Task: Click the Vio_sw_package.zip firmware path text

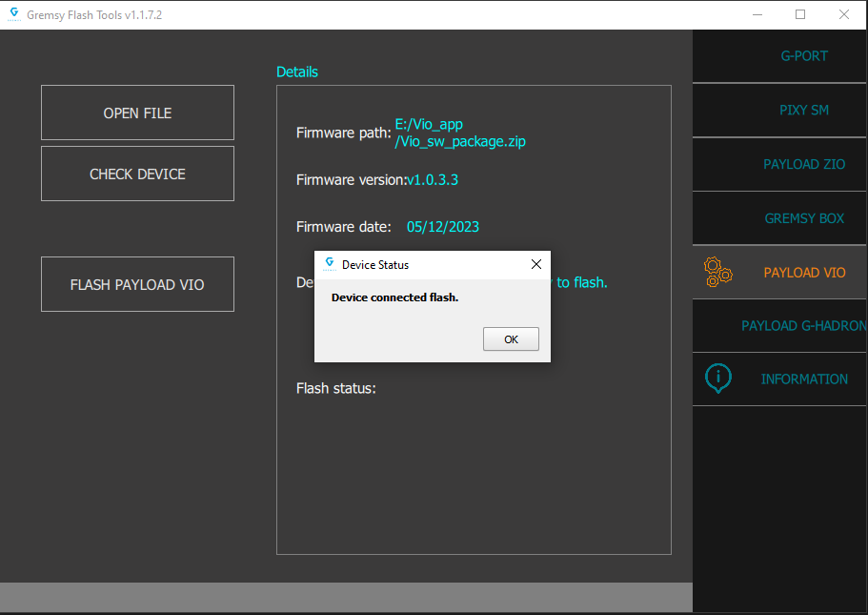Action: coord(460,141)
